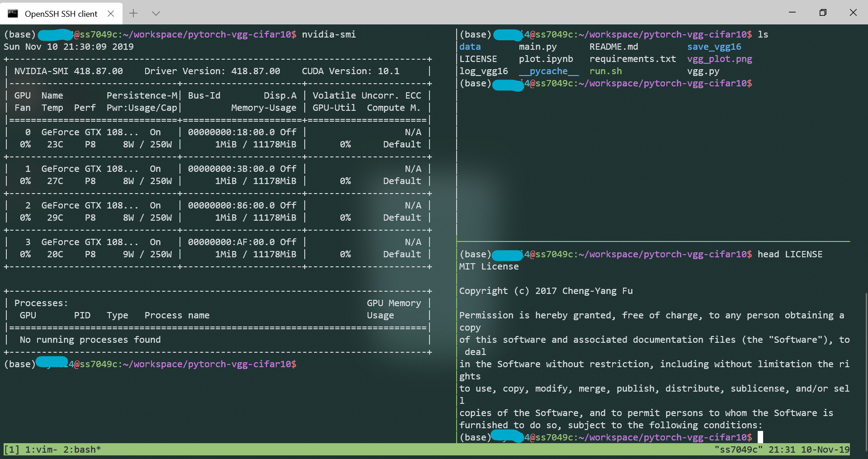Screen dimensions: 868x459
Task: Click the 'Volatile Uncorr. ECC' header
Action: click(367, 95)
